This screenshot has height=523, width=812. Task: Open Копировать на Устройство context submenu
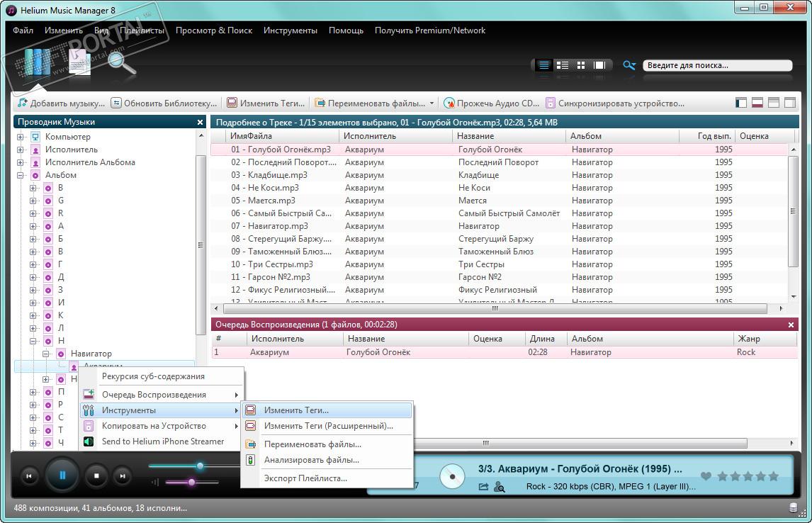162,426
